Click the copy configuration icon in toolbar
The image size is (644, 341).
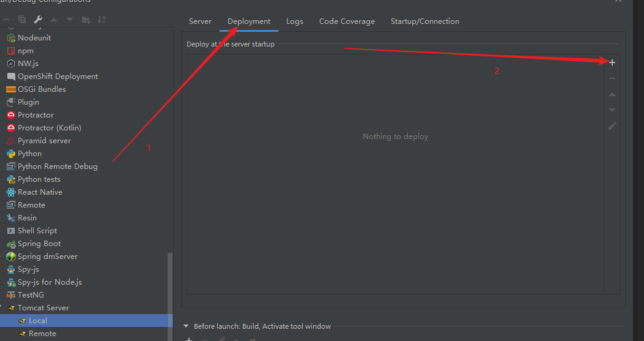(22, 20)
